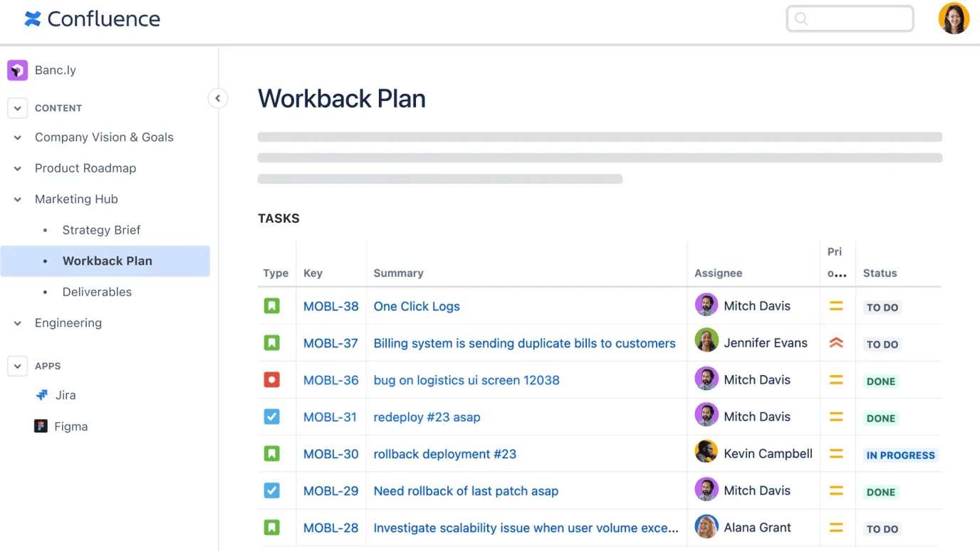Screen dimensions: 980x551
Task: Expand the Product Roadmap tree chevron
Action: (x=18, y=169)
